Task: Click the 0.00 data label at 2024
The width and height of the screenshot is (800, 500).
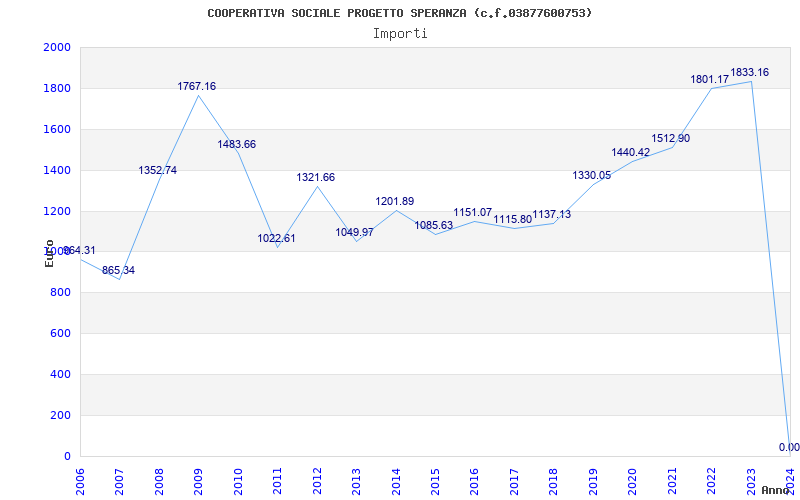Action: [789, 447]
